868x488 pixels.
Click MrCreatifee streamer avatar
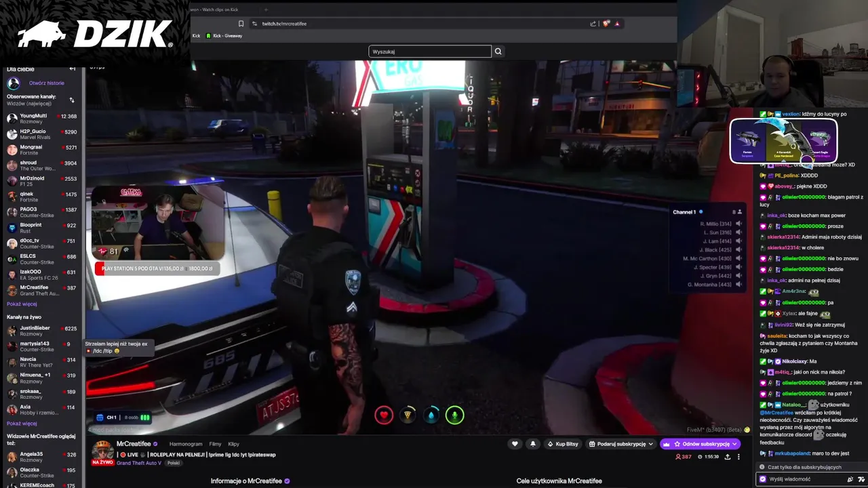102,449
